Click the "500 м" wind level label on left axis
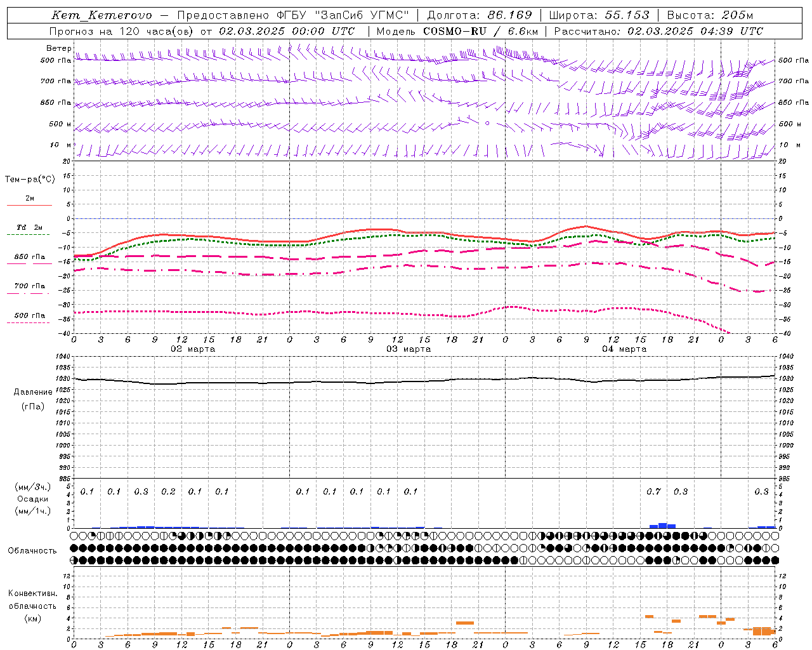 pyautogui.click(x=61, y=124)
